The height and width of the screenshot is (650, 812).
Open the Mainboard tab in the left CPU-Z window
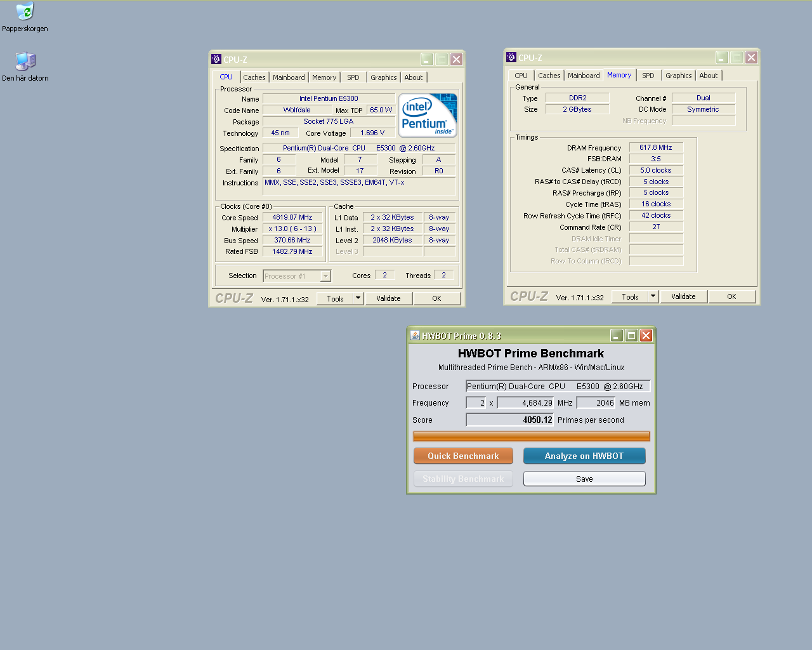(289, 77)
